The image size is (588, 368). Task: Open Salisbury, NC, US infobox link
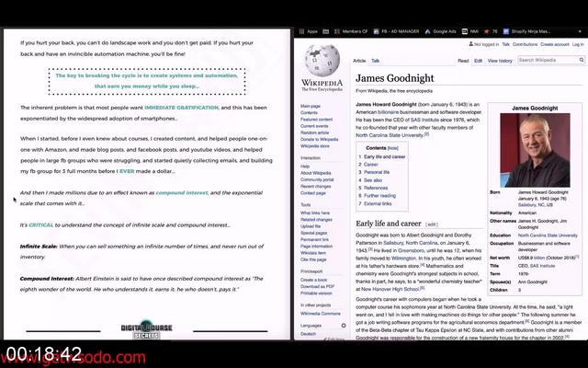pos(535,205)
